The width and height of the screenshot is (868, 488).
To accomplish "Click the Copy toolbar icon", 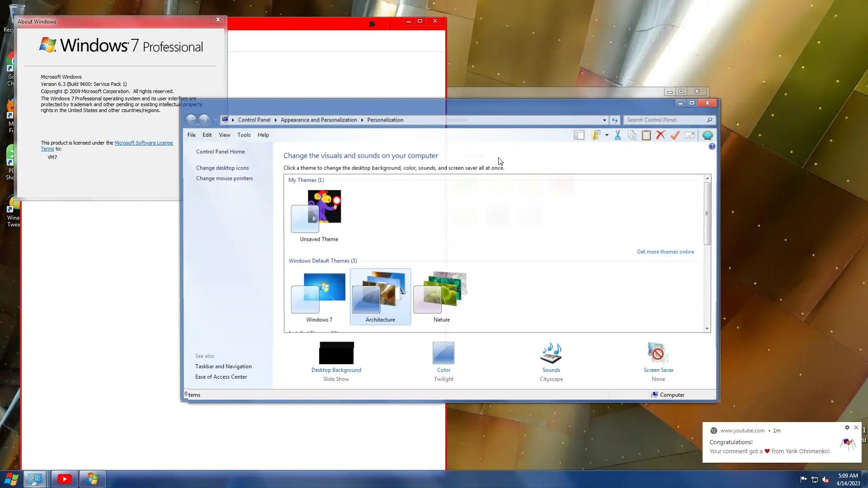I will click(x=632, y=135).
